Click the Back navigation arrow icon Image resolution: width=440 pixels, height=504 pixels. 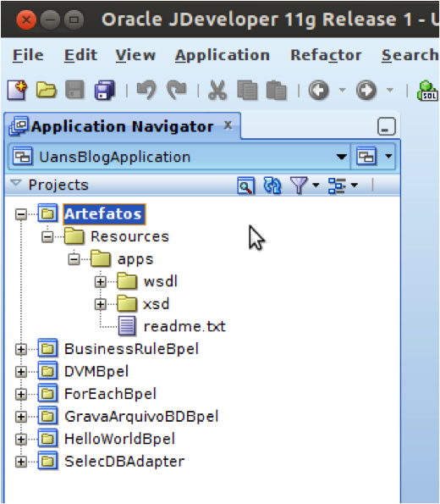pos(319,90)
